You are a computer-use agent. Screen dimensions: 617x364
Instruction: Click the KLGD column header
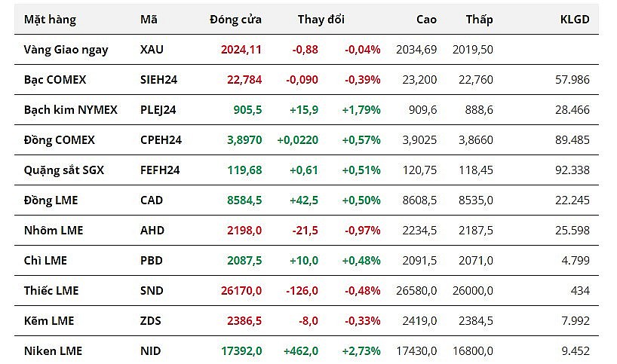[x=575, y=20]
